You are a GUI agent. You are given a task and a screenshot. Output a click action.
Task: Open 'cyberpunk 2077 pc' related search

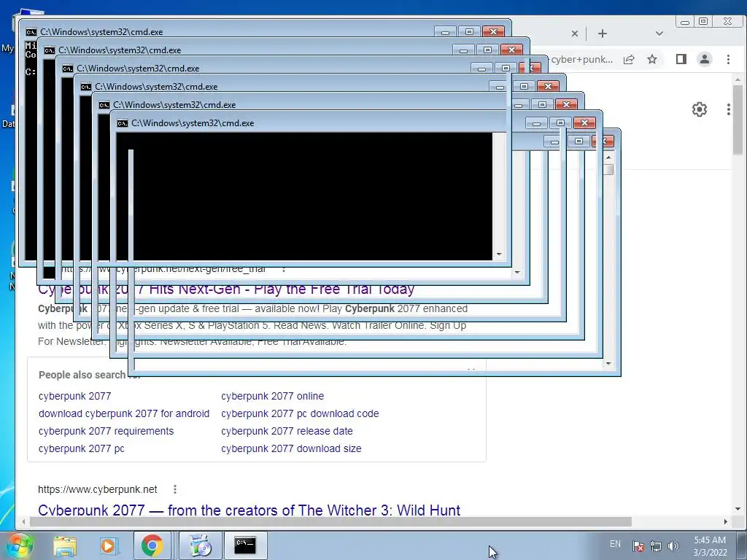tap(82, 448)
